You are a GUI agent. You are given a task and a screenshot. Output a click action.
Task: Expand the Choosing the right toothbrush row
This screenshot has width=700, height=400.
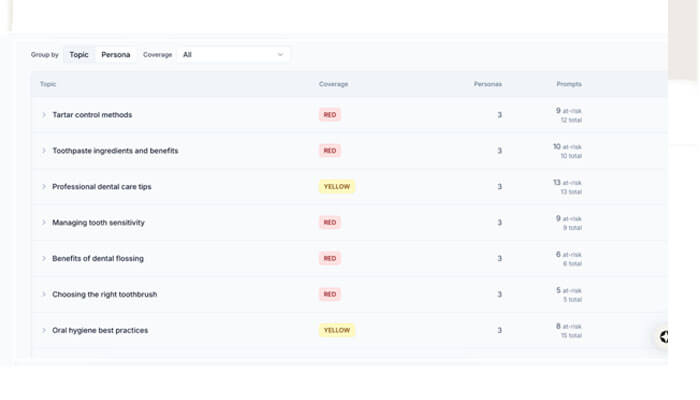[44, 294]
